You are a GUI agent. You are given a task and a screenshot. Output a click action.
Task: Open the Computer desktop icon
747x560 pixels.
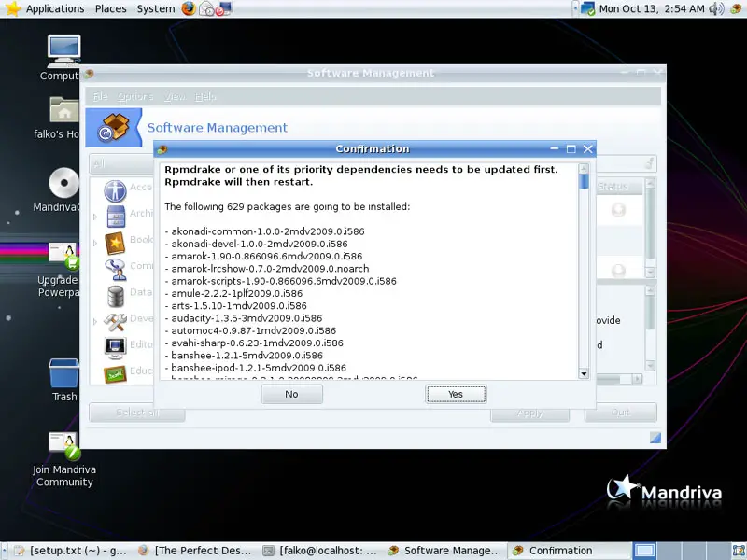click(63, 51)
